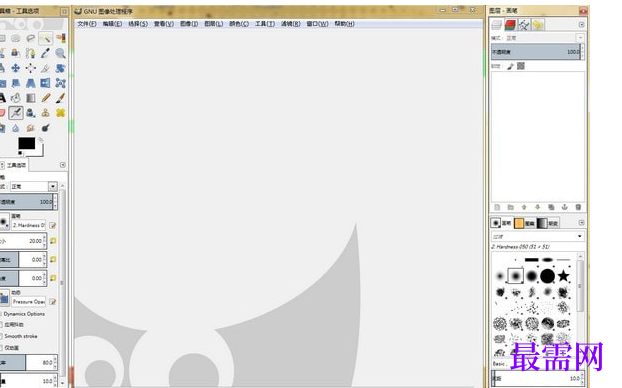This screenshot has height=388, width=622.
Task: Open the 图层(L) layer menu
Action: 213,24
